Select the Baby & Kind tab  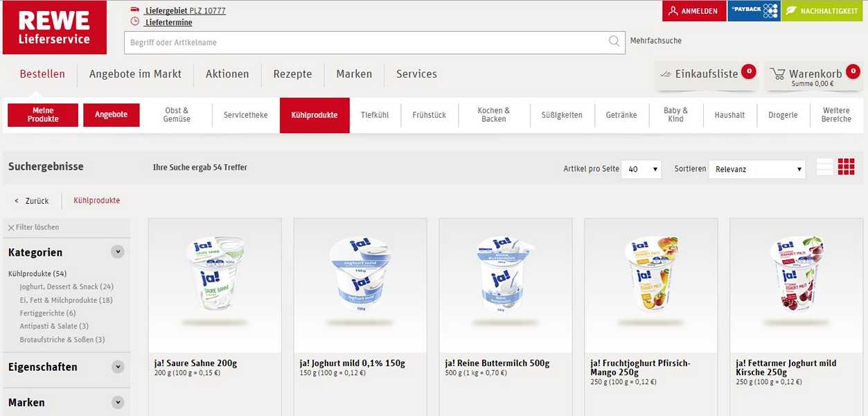pos(675,115)
